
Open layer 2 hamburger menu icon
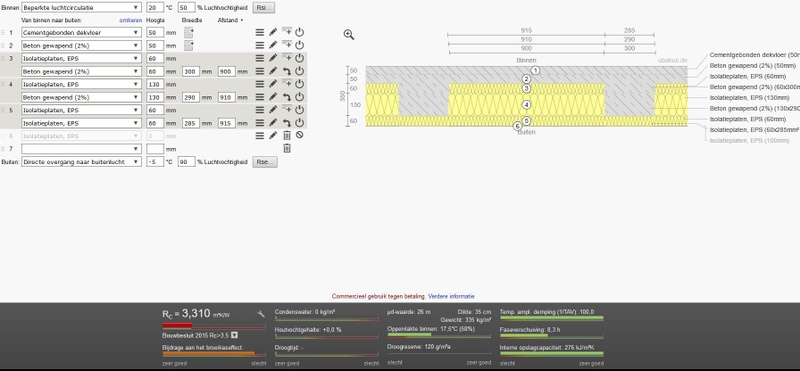[260, 45]
